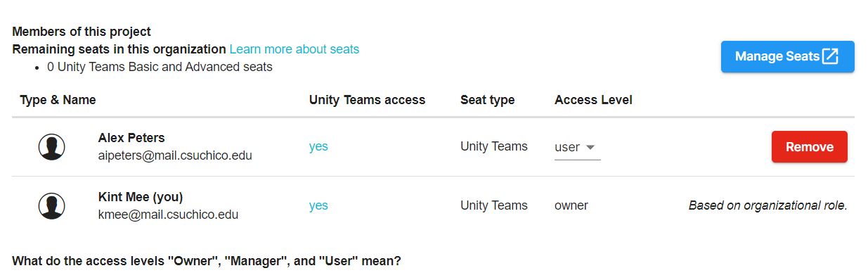The image size is (868, 280).
Task: Click Alex Peters' profile avatar icon
Action: [x=51, y=147]
